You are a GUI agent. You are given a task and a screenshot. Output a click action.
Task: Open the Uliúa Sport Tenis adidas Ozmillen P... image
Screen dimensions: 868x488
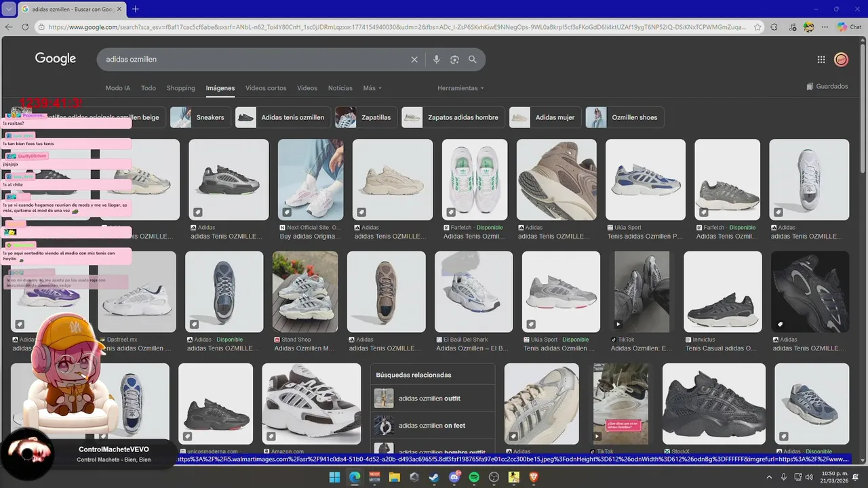pyautogui.click(x=646, y=180)
